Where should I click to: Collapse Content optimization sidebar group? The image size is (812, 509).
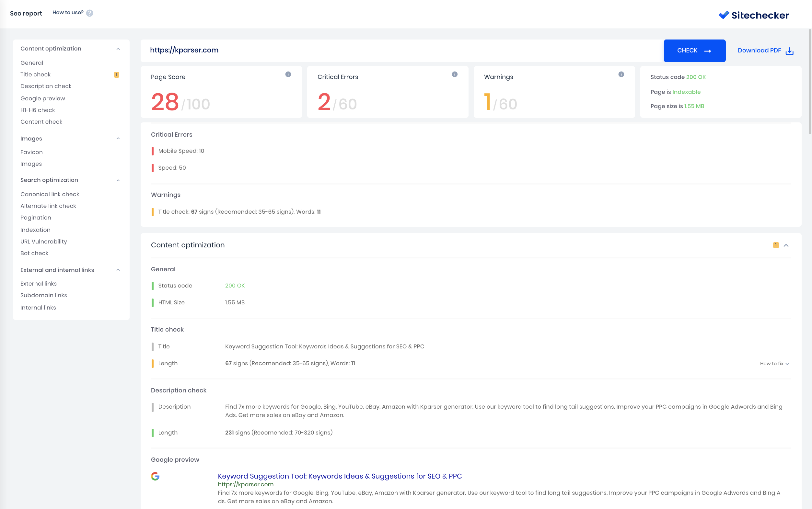pos(118,49)
